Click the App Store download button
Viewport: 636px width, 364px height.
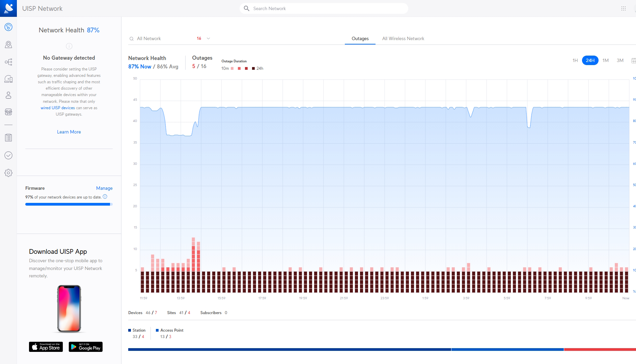[x=46, y=347]
